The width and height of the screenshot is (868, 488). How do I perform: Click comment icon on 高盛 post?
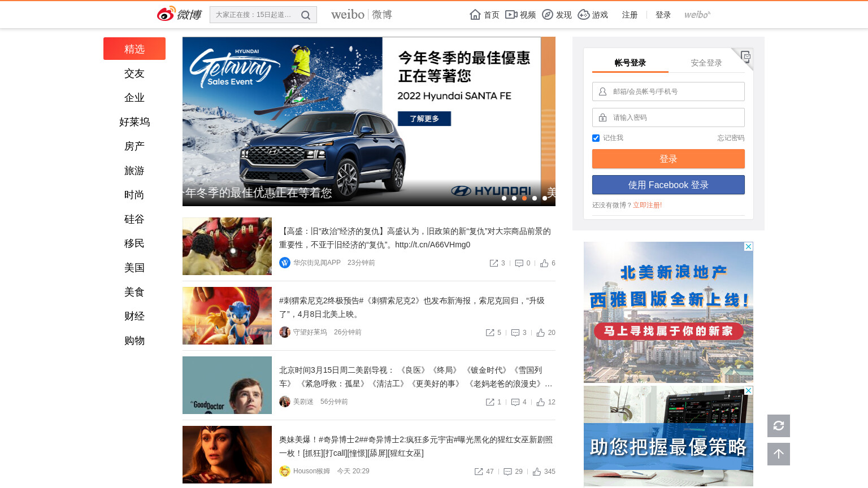pos(519,263)
